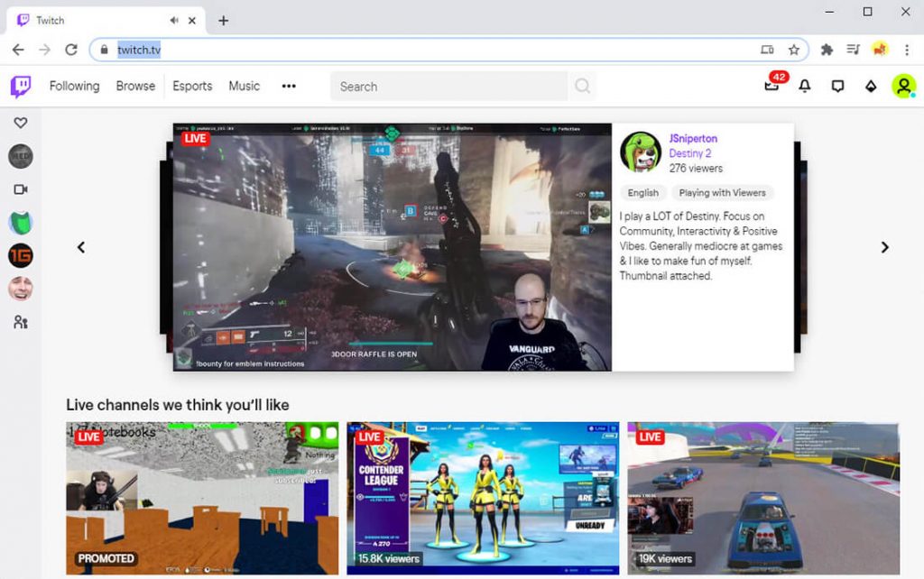Open the green shield channel avatar in sidebar
Image resolution: width=924 pixels, height=579 pixels.
[x=21, y=223]
